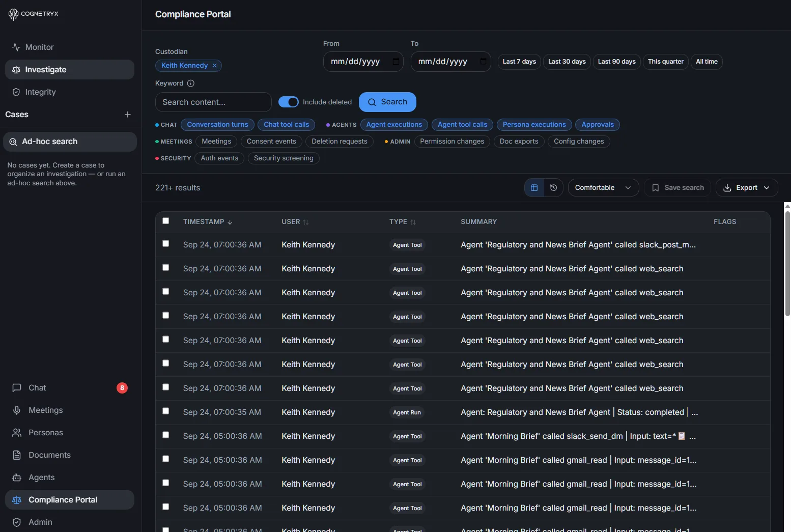Select This quarter range

click(666, 62)
